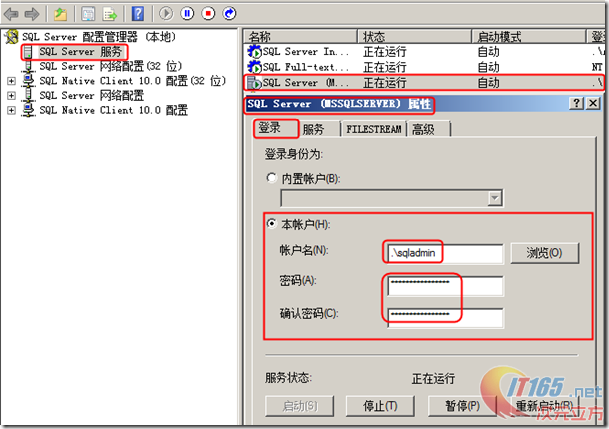Open the built-in account dropdown

point(494,198)
